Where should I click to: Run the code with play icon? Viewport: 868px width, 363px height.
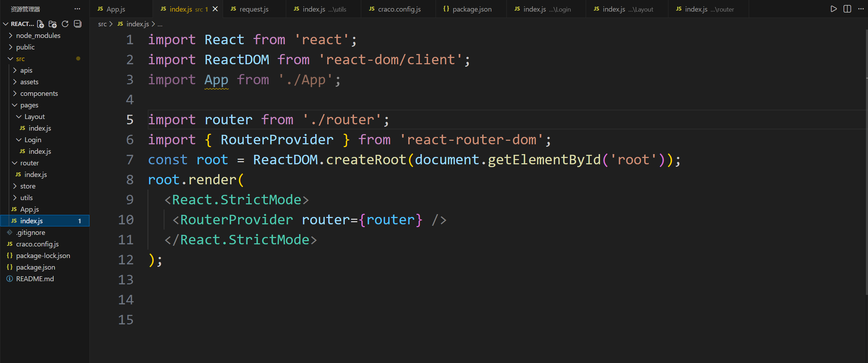834,9
